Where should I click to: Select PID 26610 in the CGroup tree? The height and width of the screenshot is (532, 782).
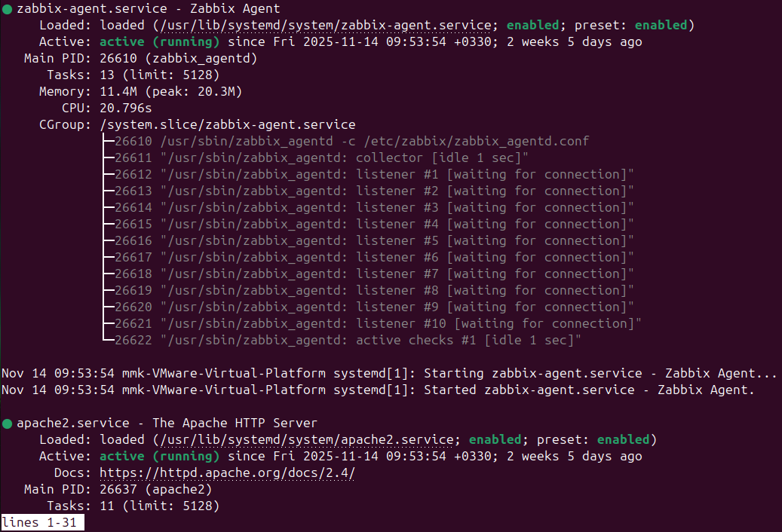tap(133, 142)
